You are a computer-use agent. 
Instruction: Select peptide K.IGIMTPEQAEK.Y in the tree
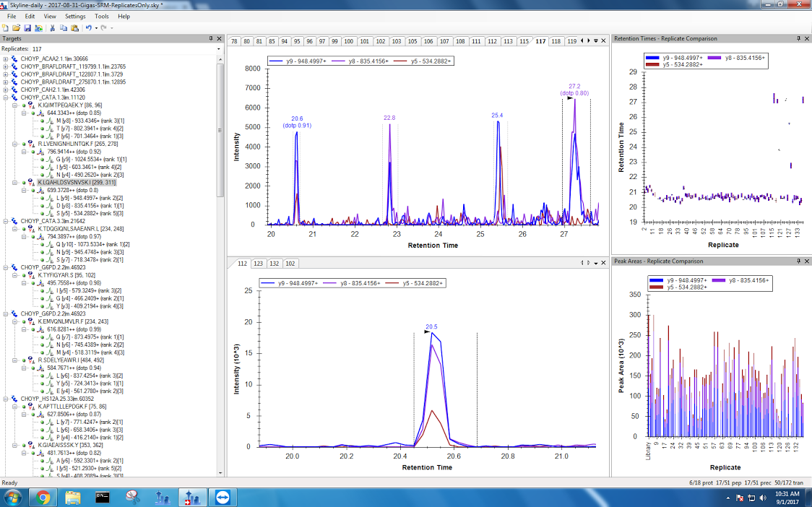[69, 105]
